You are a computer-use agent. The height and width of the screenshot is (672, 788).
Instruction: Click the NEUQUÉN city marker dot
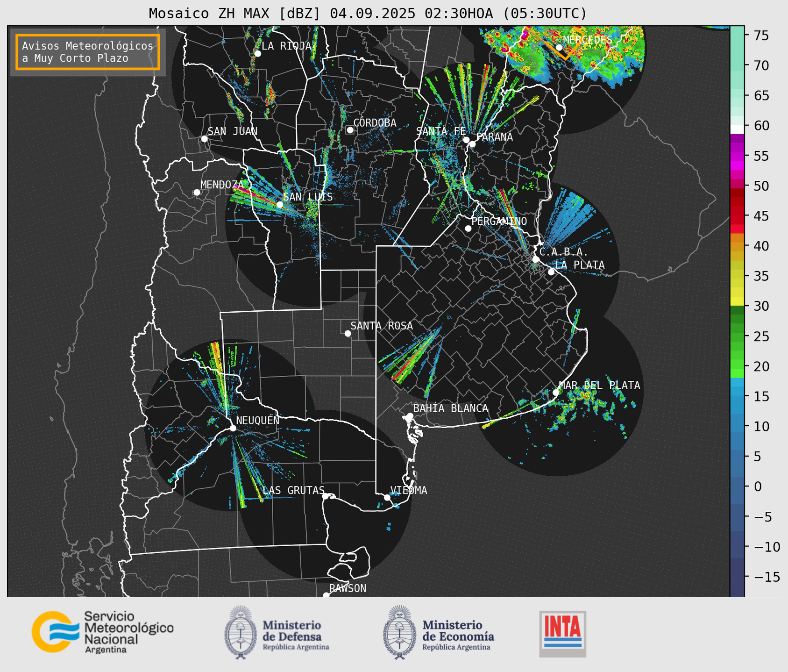pyautogui.click(x=233, y=428)
